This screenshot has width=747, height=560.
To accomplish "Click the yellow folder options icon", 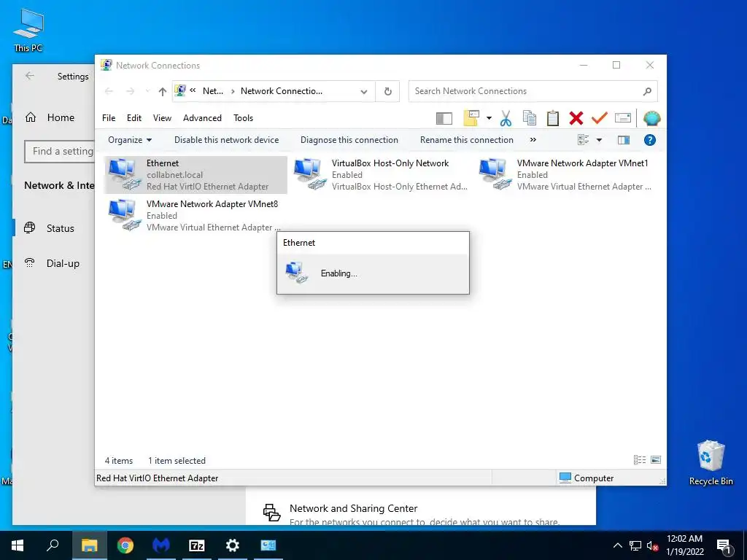I will pos(471,118).
